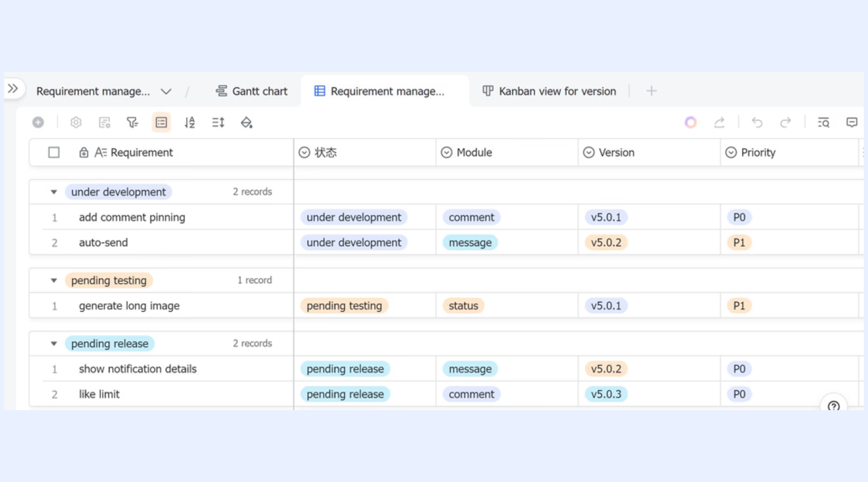Click the Gantt chart tab icon
Viewport: 868px width, 482px height.
click(221, 91)
